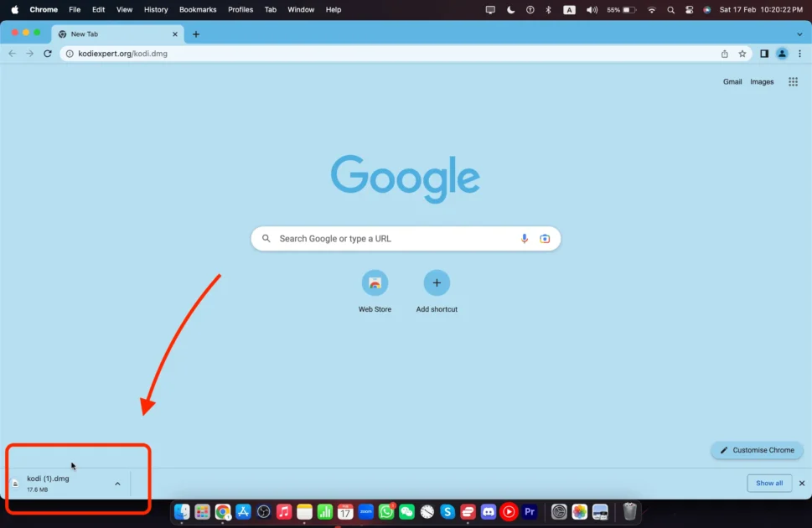Start voice search with microphone icon
The image size is (812, 528).
[525, 239]
